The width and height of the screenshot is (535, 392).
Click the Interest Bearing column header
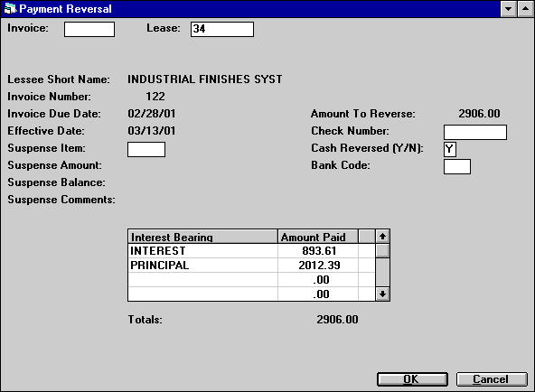click(202, 237)
